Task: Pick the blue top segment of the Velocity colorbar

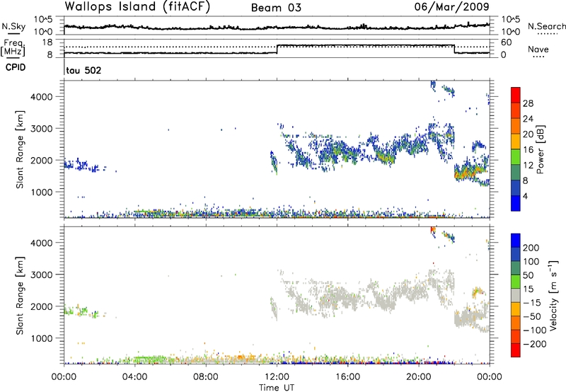Action: coord(516,241)
